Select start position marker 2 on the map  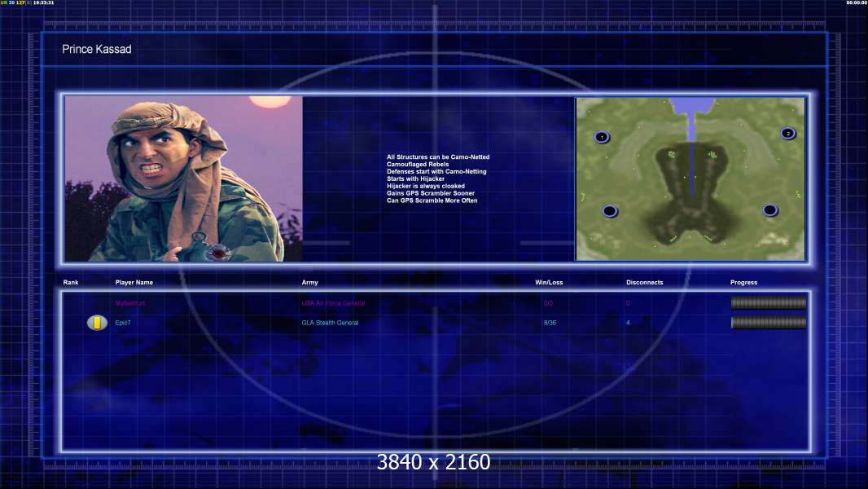click(x=787, y=134)
